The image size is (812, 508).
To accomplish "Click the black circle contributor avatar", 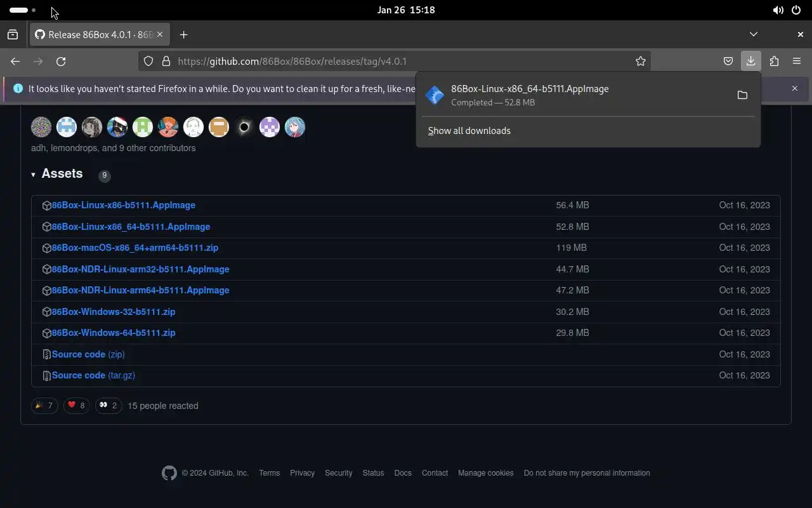I will point(244,127).
